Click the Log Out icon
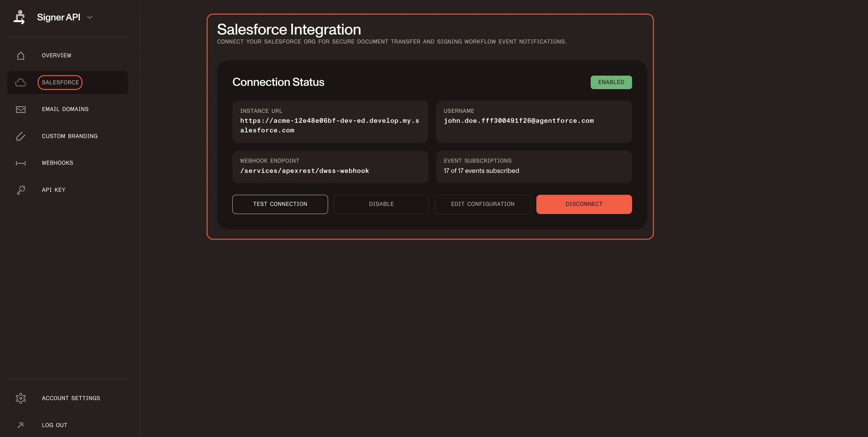The image size is (868, 437). pyautogui.click(x=20, y=425)
